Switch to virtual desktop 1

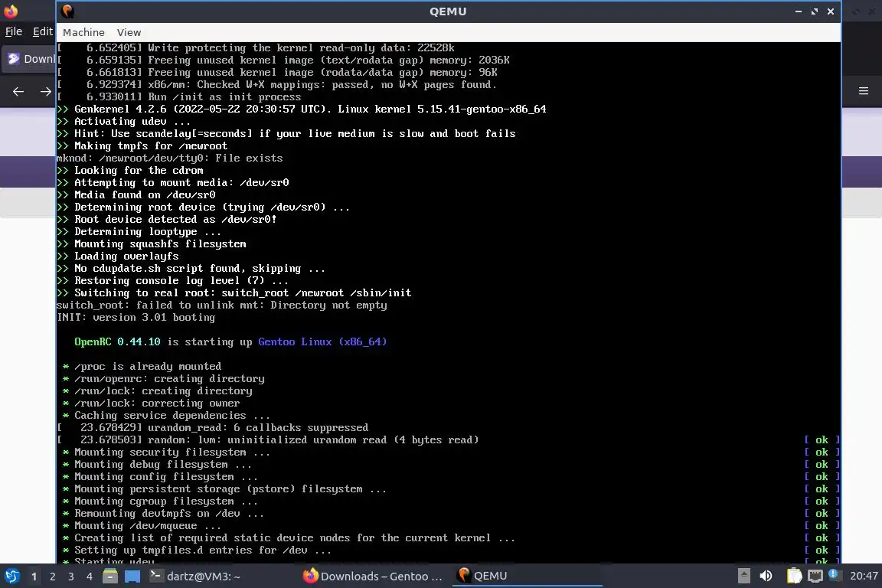[x=34, y=577]
